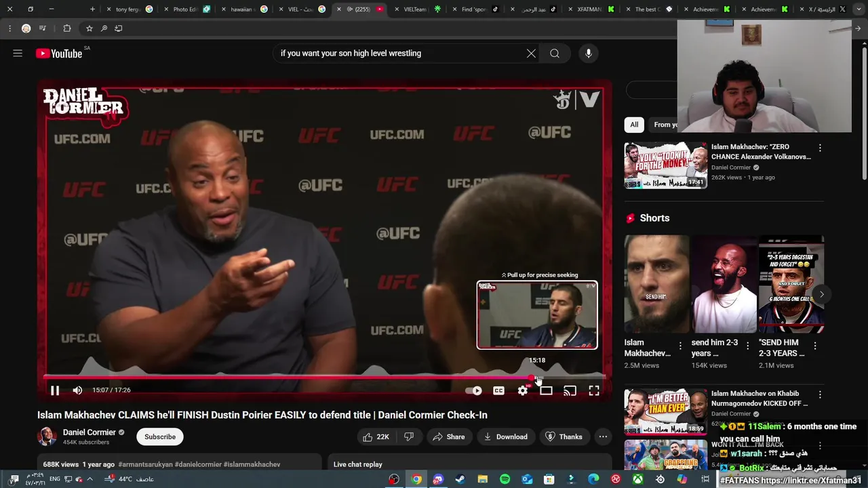Click the progress bar scrubber handle

point(531,377)
